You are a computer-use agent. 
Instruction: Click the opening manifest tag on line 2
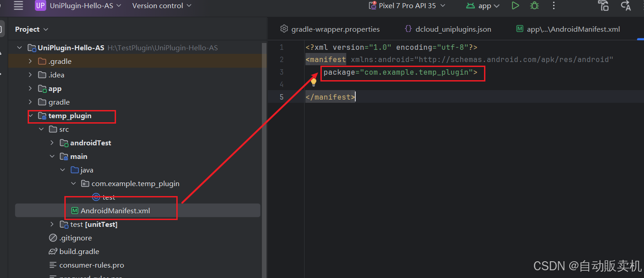[326, 59]
